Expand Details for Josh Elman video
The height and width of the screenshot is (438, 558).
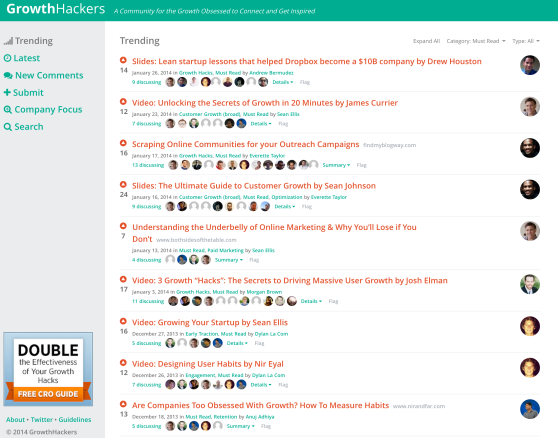click(x=311, y=301)
